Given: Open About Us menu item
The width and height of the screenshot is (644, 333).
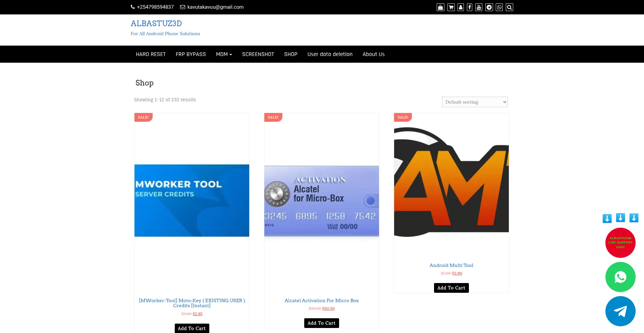Looking at the screenshot, I should click(x=374, y=54).
